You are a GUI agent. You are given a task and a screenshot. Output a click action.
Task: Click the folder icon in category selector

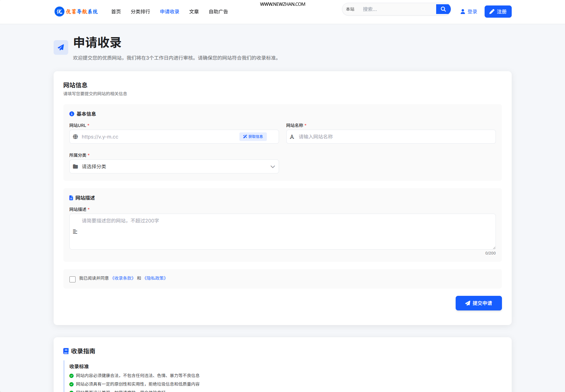(x=76, y=166)
